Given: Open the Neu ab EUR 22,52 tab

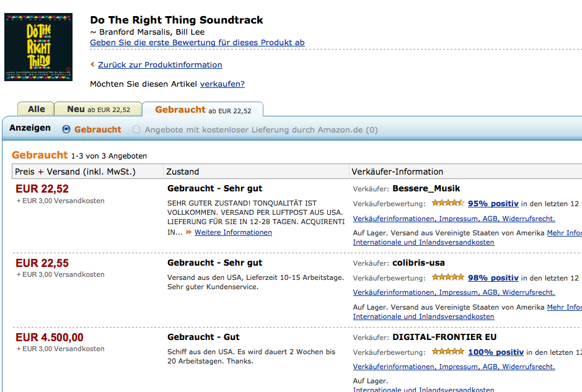Looking at the screenshot, I should click(99, 109).
